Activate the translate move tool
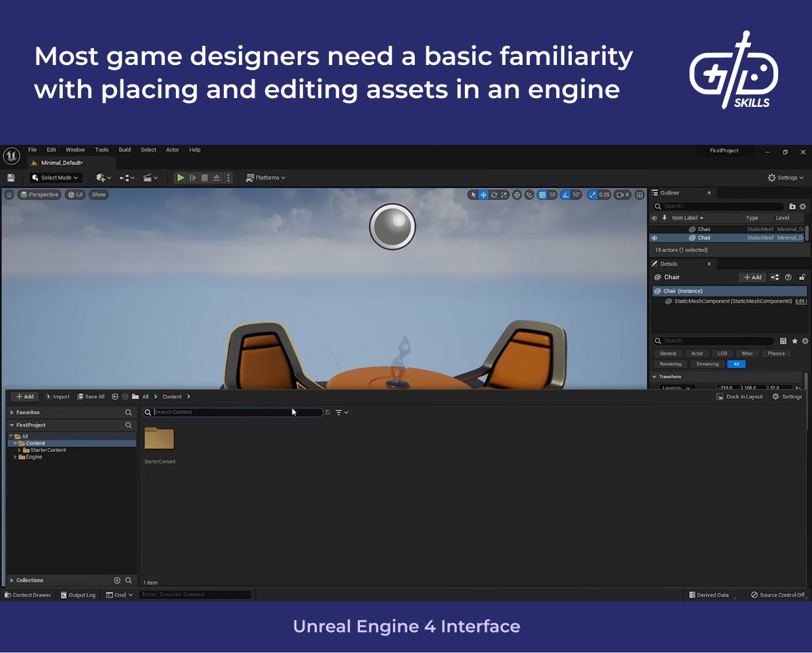Viewport: 812px width, 653px height. coord(483,195)
